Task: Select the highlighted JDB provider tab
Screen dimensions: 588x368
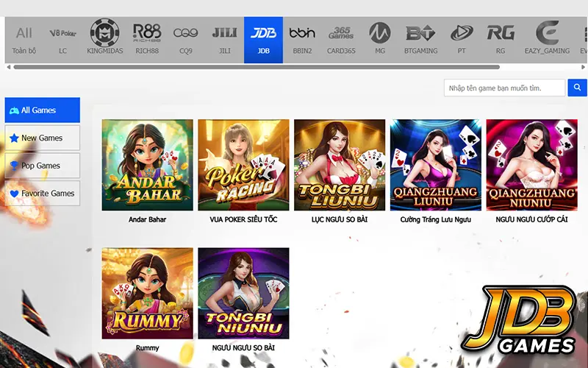Action: [263, 40]
